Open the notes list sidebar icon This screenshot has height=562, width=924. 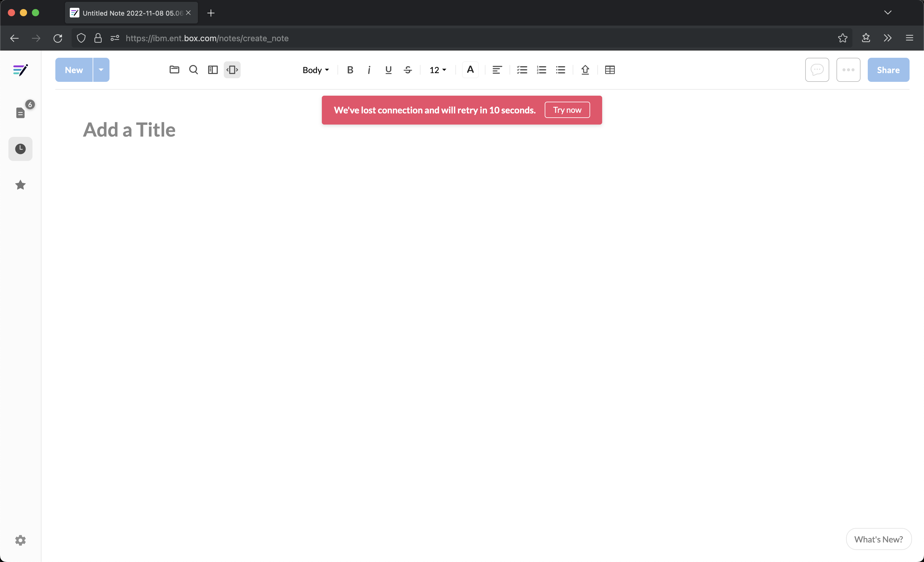coord(20,113)
